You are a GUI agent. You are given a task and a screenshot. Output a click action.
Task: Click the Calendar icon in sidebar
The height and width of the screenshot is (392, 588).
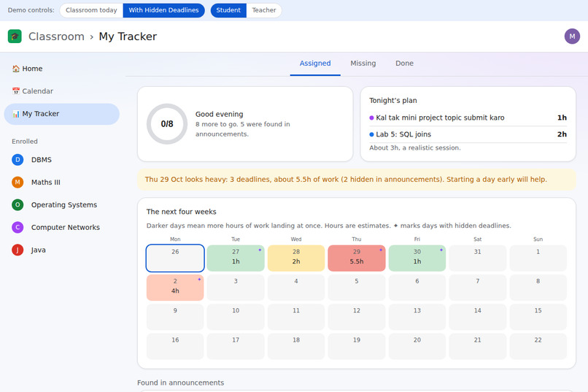(x=16, y=91)
